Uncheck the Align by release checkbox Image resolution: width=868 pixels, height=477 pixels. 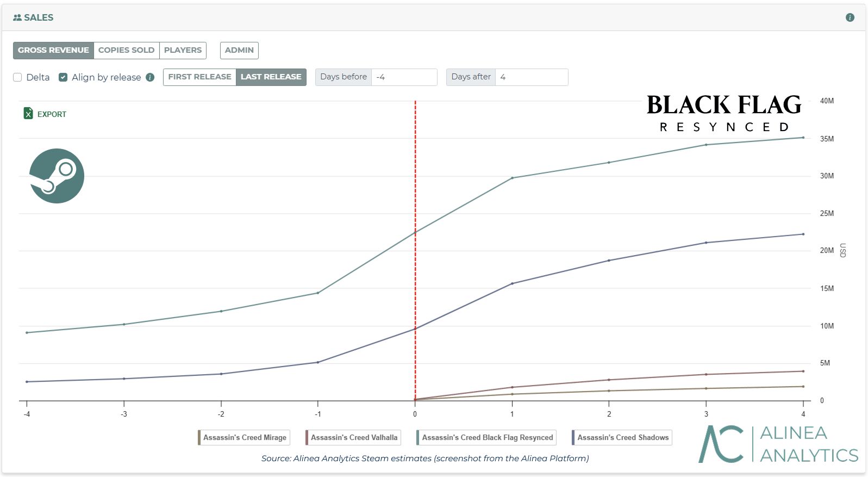[63, 77]
